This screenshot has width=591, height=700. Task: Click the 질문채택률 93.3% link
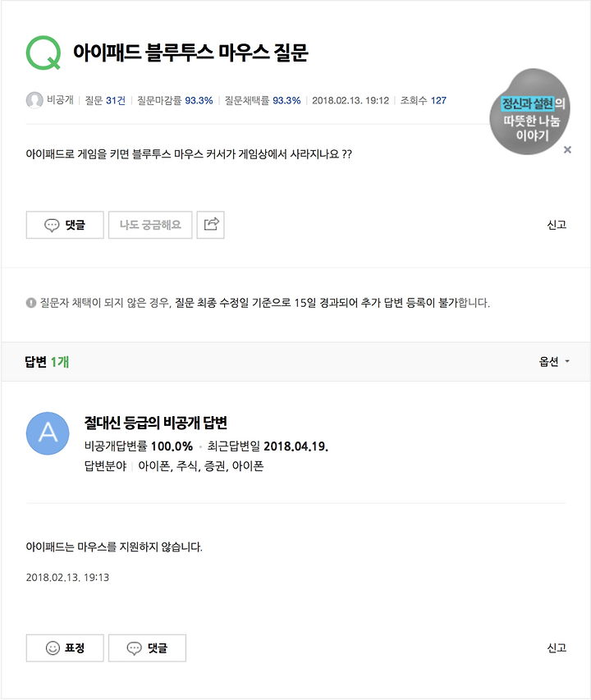tap(263, 100)
